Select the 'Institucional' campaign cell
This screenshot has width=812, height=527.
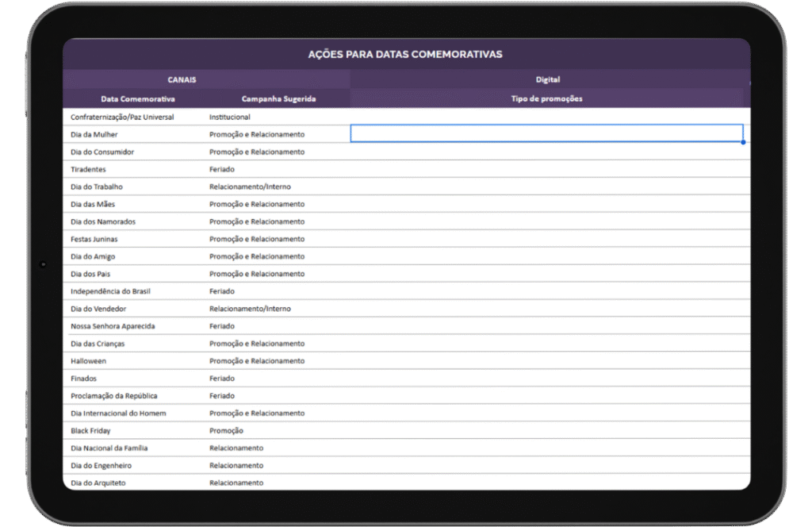coord(230,117)
